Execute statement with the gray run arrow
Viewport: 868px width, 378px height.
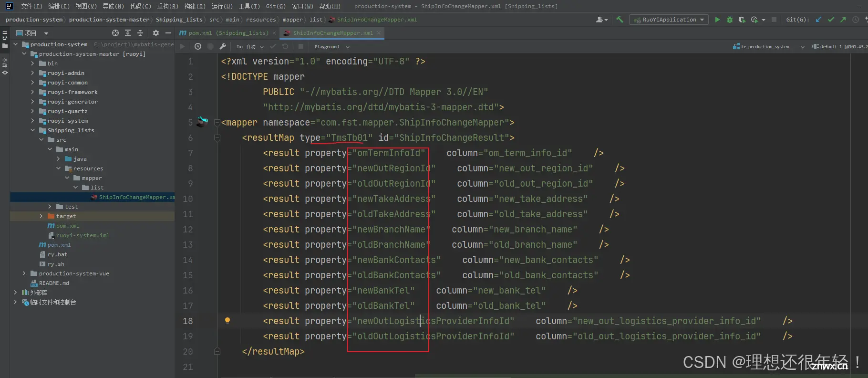(x=183, y=46)
